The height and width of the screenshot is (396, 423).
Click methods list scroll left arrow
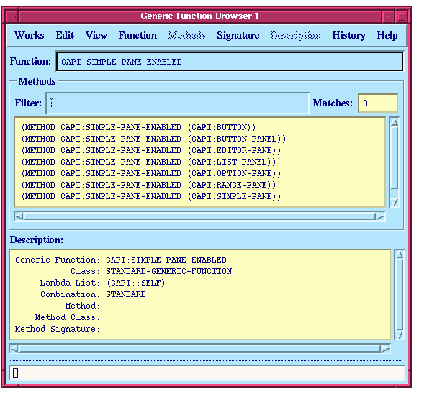(x=19, y=217)
